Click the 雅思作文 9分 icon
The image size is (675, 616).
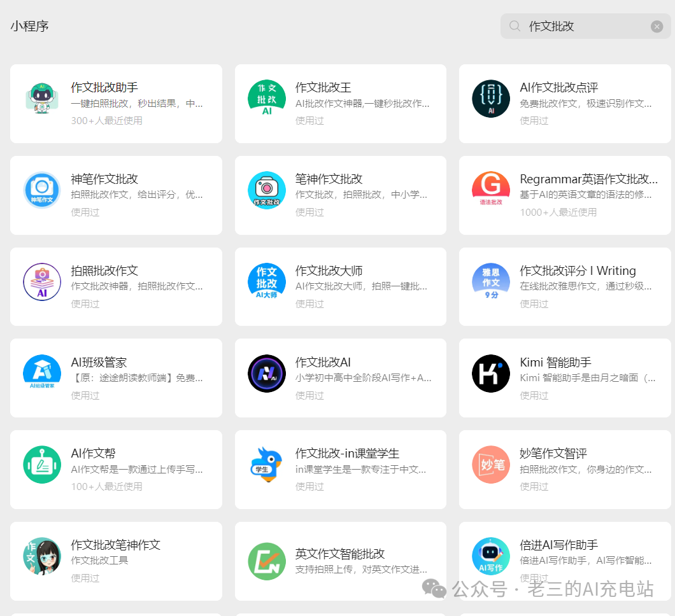tap(491, 282)
